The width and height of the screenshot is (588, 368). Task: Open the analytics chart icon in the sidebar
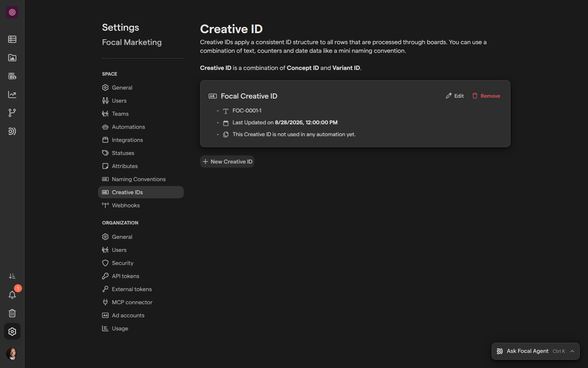click(12, 94)
